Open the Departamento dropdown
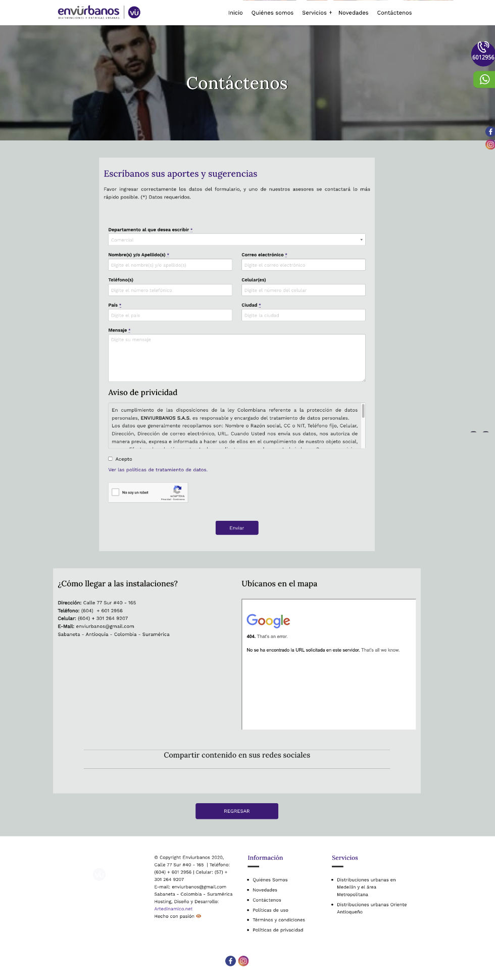 pos(236,239)
